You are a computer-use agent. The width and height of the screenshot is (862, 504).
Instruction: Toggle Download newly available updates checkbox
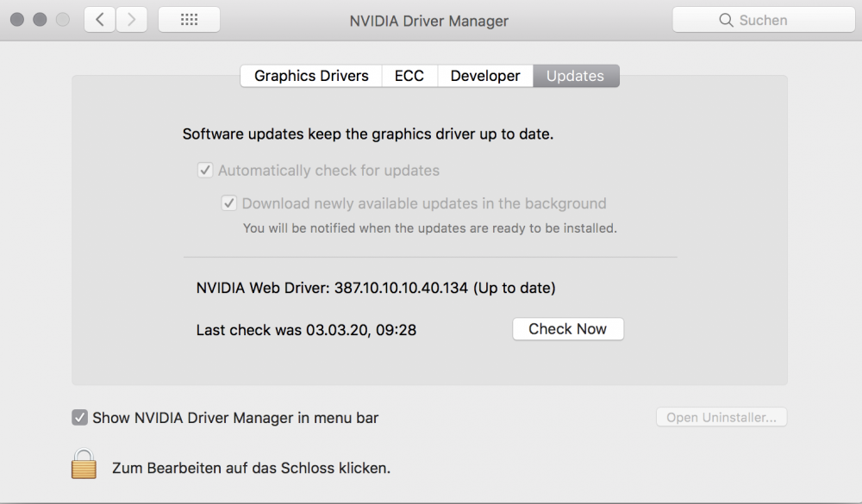pos(228,203)
